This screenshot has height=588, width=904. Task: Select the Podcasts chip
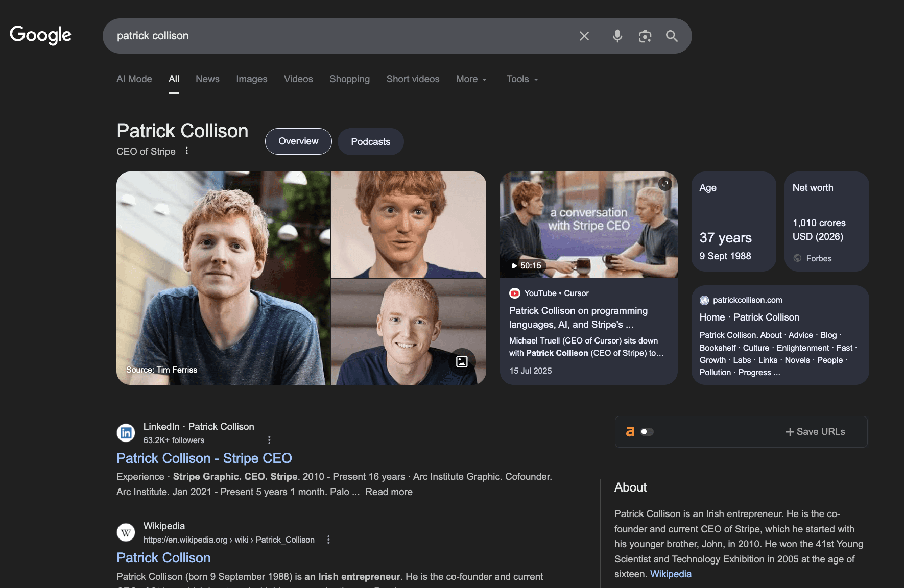pyautogui.click(x=371, y=141)
